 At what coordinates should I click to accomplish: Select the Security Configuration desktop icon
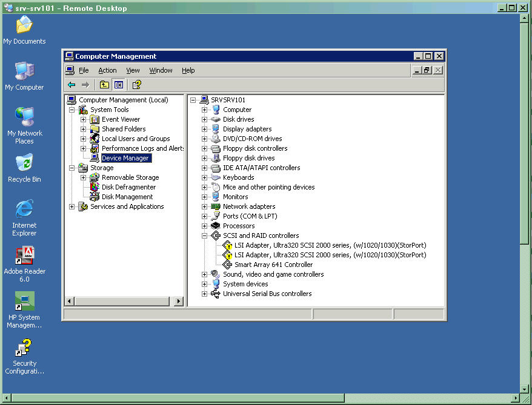(x=24, y=348)
